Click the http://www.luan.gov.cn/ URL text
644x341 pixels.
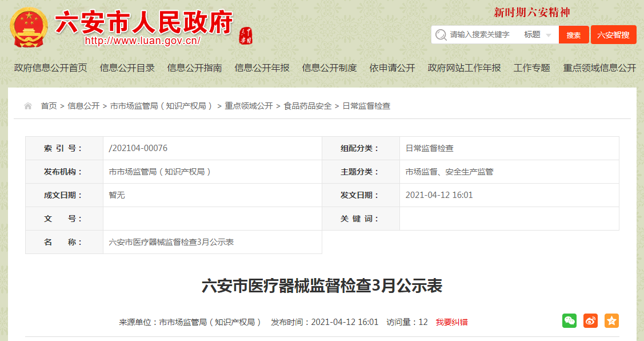(x=142, y=41)
